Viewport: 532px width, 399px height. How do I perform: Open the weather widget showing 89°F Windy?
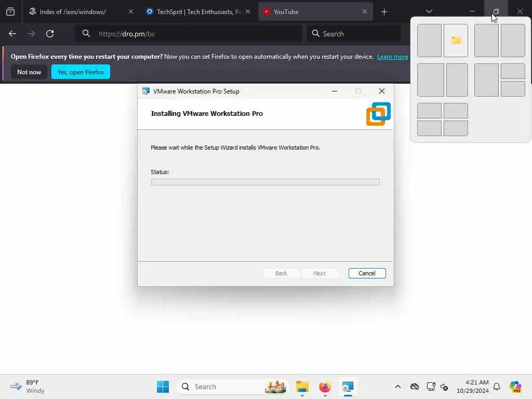(27, 387)
